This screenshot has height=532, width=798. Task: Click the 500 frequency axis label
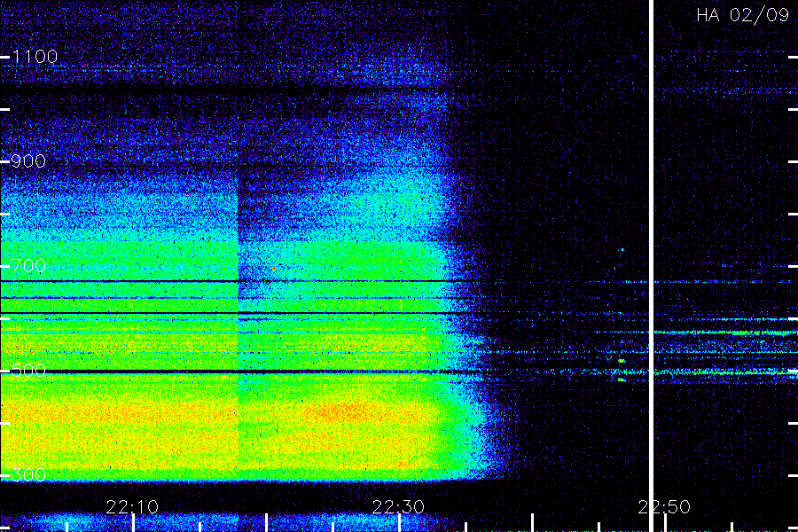(28, 370)
